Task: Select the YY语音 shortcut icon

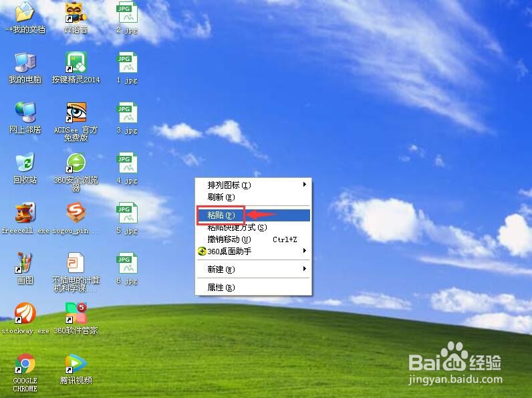Action: tap(76, 13)
